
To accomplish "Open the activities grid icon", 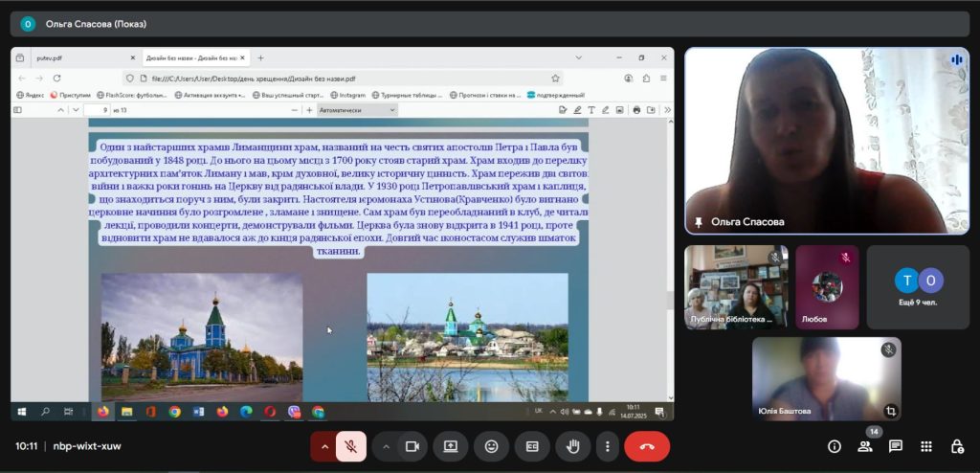I will tap(925, 446).
